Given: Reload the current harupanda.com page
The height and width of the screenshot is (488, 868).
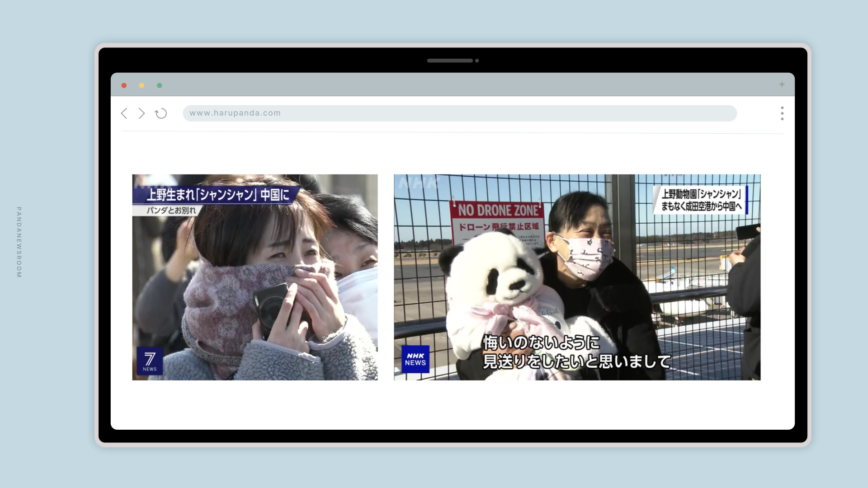Looking at the screenshot, I should pos(161,113).
